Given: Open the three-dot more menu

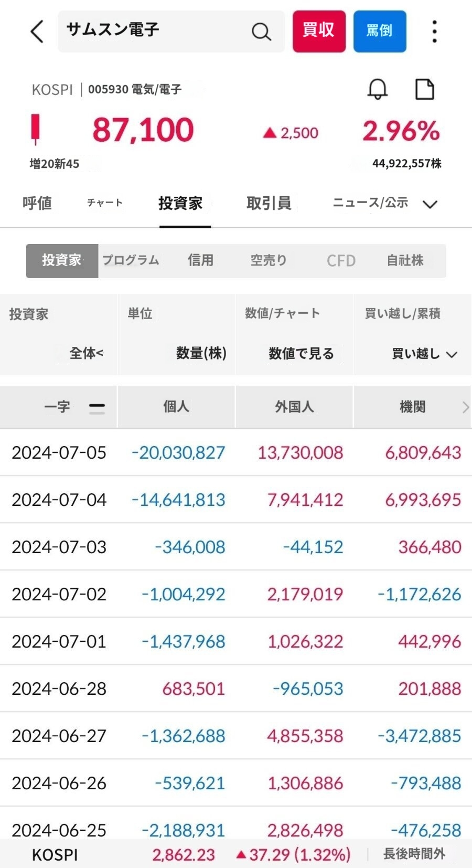Looking at the screenshot, I should (434, 31).
